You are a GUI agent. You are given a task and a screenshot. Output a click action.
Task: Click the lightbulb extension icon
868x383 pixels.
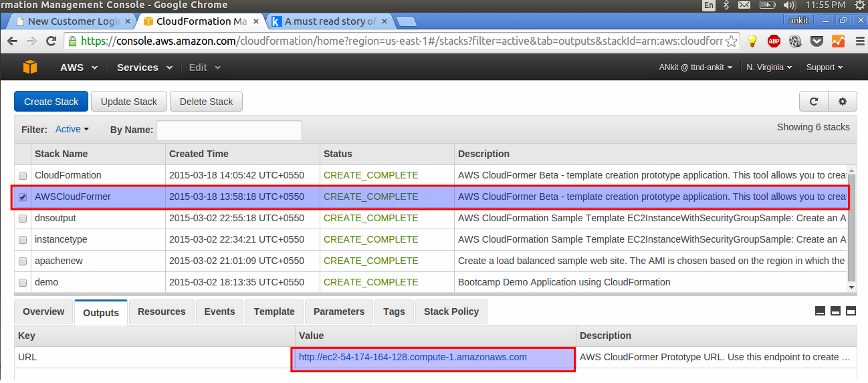pyautogui.click(x=752, y=41)
